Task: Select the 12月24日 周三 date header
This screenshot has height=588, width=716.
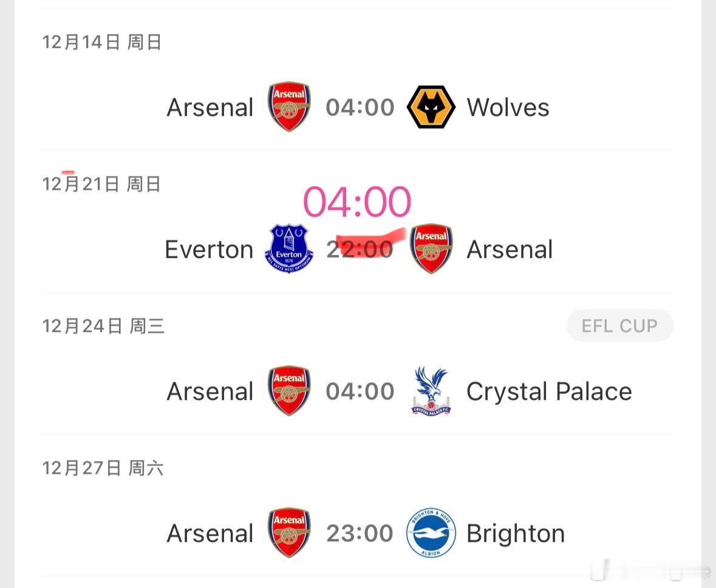Action: click(x=103, y=326)
